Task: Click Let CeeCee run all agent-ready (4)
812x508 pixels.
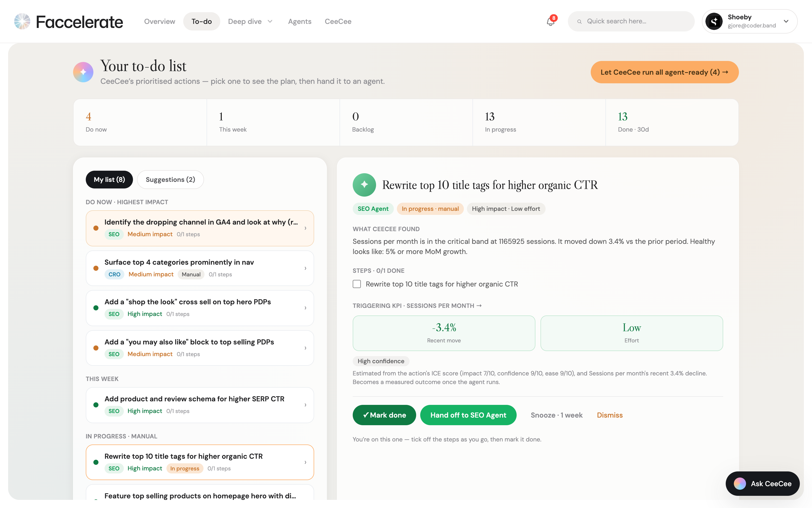Action: (x=664, y=72)
